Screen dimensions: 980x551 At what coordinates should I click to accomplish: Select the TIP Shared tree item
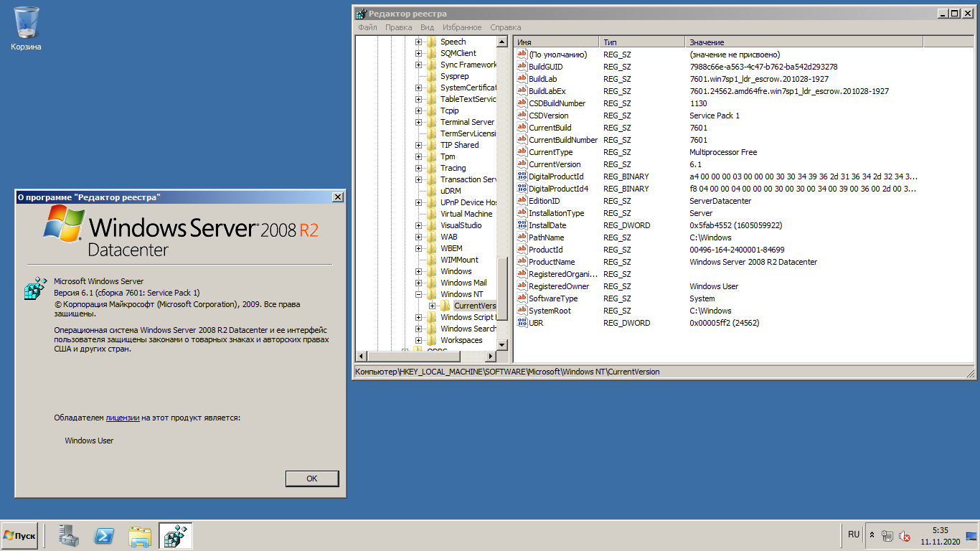point(460,145)
